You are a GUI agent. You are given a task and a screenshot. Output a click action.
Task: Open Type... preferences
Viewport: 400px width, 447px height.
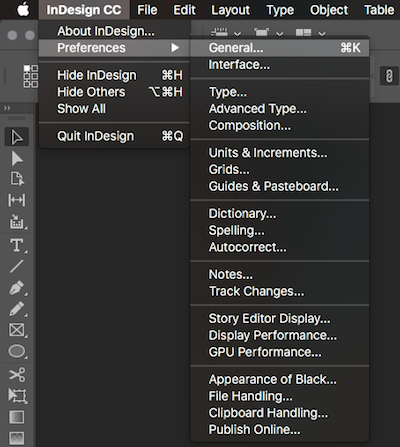(x=280, y=92)
